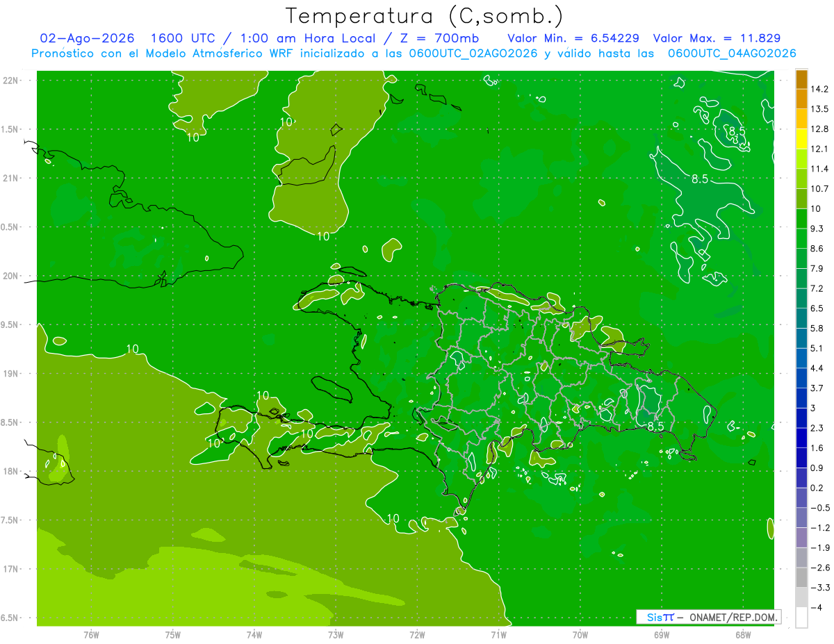Click the '69W' longitude label

(662, 634)
